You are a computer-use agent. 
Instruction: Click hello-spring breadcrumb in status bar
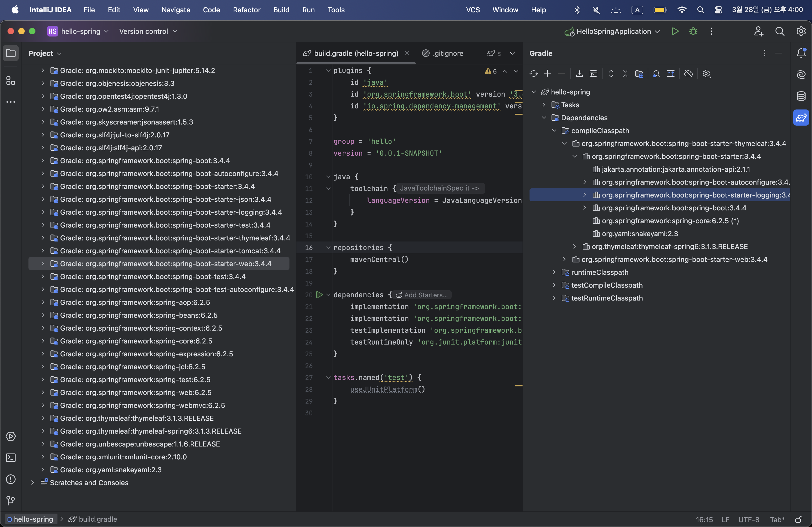click(31, 519)
